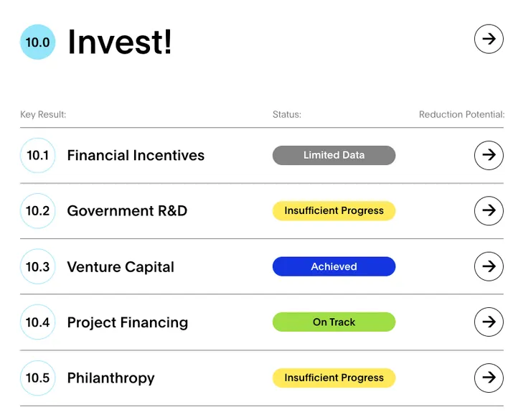Click the gray Limited Data status pill
This screenshot has height=420, width=531.
coord(334,155)
